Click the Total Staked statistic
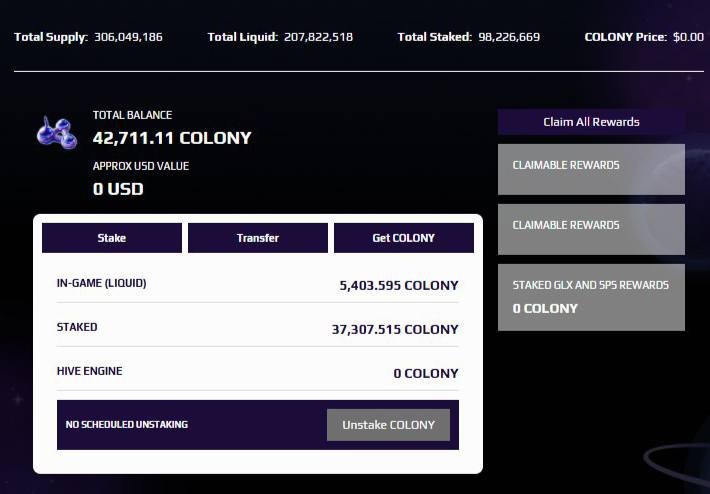Image resolution: width=710 pixels, height=494 pixels. point(468,37)
